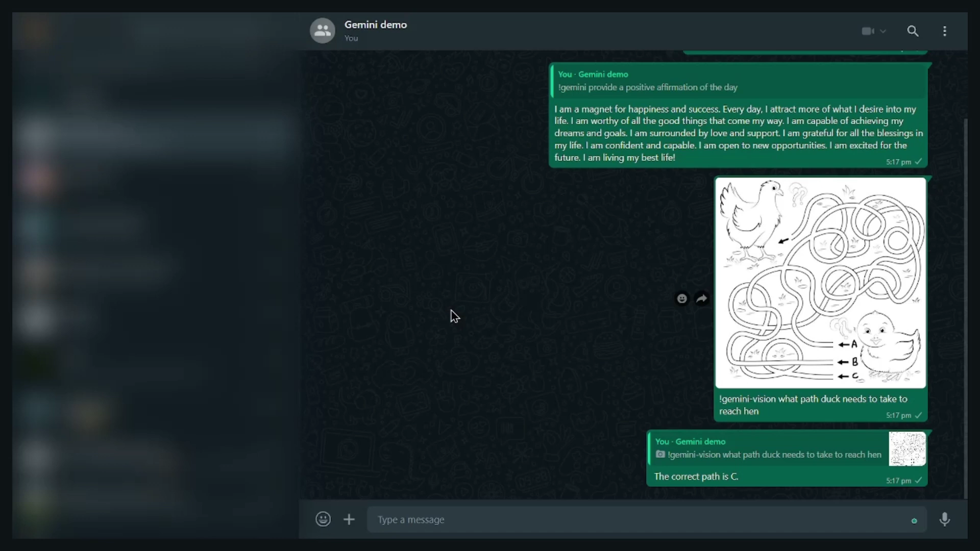This screenshot has width=980, height=551.
Task: Forward the maze image using arrow icon
Action: (702, 298)
